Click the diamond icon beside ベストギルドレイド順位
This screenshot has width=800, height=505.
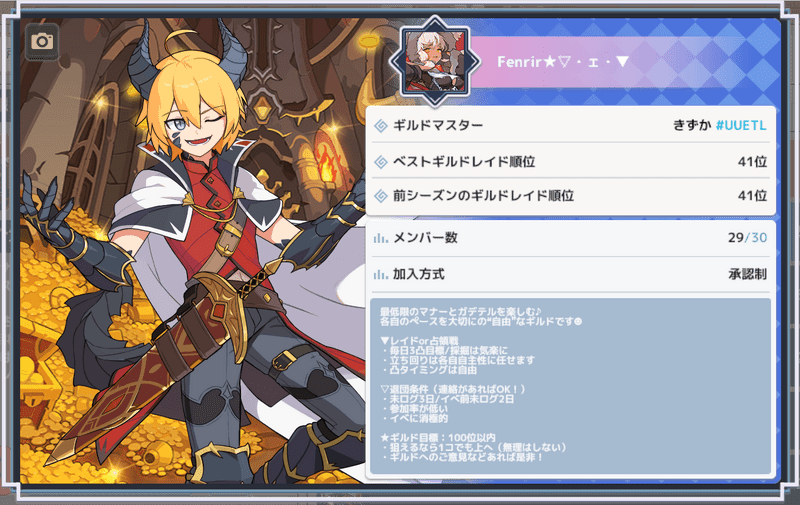381,162
